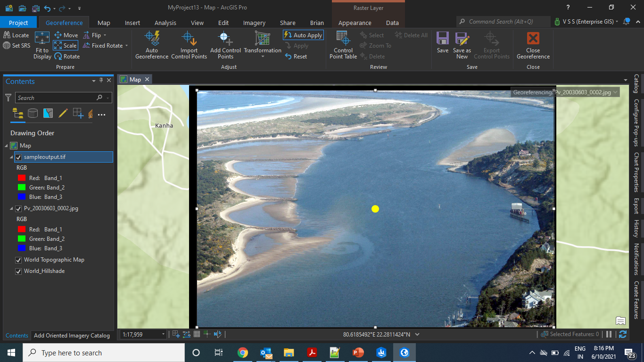The height and width of the screenshot is (362, 644).
Task: Uncheck the Pv_20030603_0002.jpg layer
Action: (x=18, y=208)
